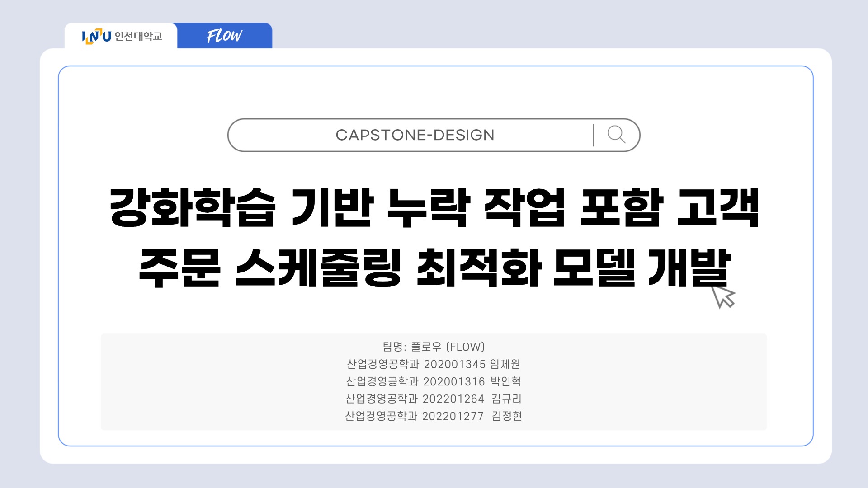The height and width of the screenshot is (488, 868).
Task: Click the magnifying glass search icon
Action: pos(616,135)
